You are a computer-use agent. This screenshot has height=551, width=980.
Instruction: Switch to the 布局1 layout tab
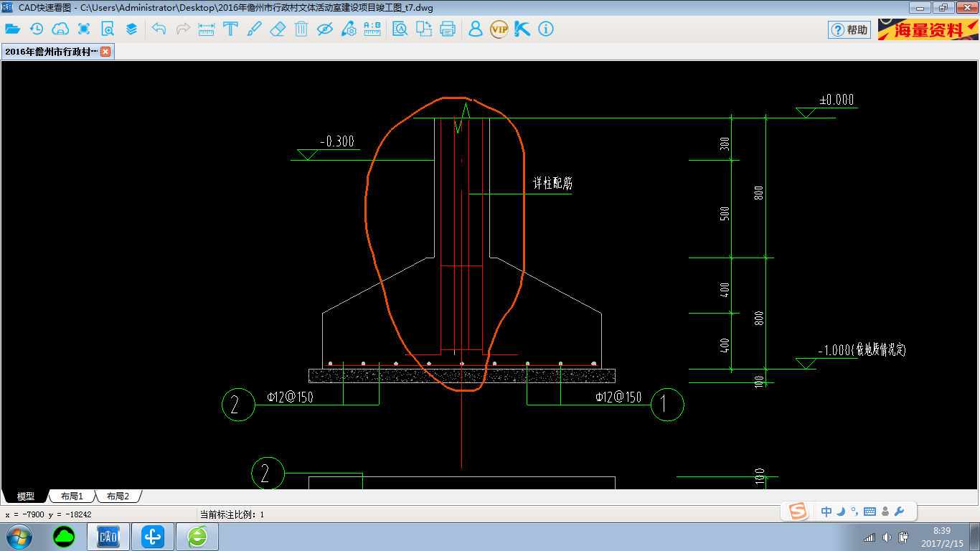[72, 496]
